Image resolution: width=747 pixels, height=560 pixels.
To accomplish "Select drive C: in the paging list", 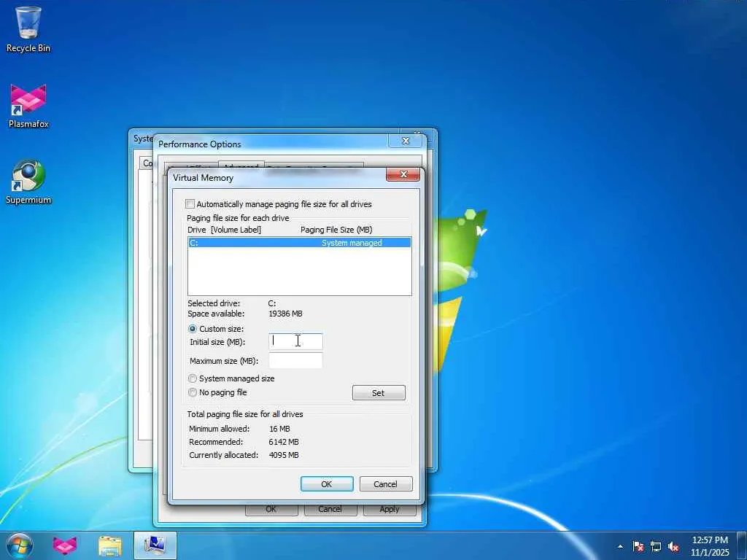I will [x=299, y=243].
